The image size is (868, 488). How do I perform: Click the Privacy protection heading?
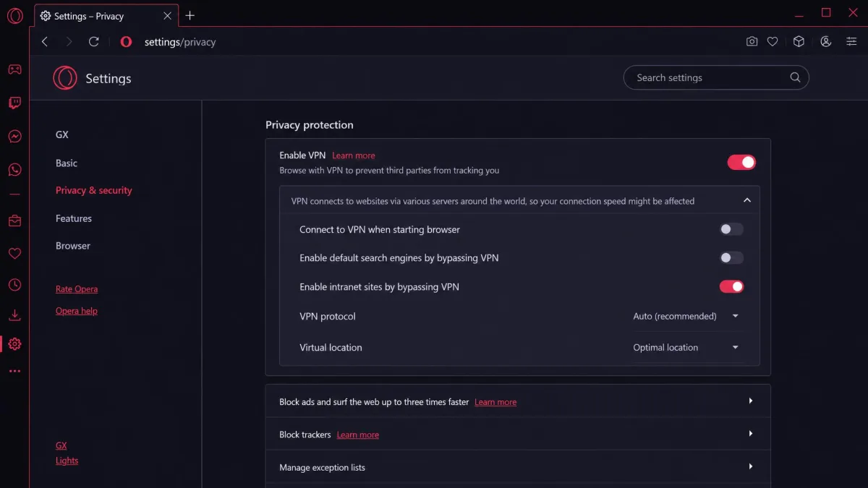tap(310, 125)
